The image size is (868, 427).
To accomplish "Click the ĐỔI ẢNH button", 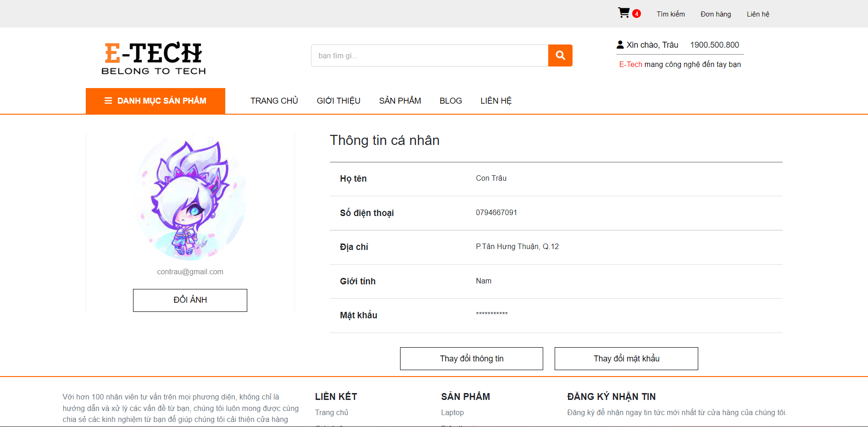I will [x=189, y=300].
